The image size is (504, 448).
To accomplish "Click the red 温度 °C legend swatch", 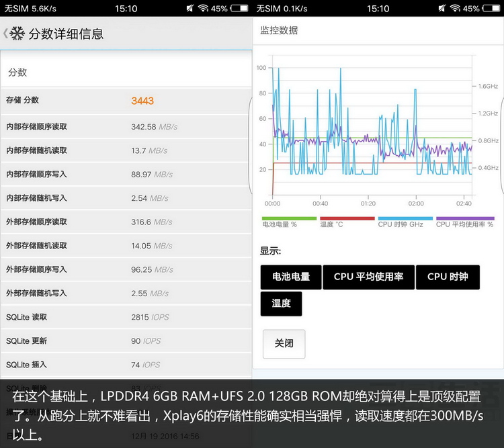I will (x=347, y=218).
